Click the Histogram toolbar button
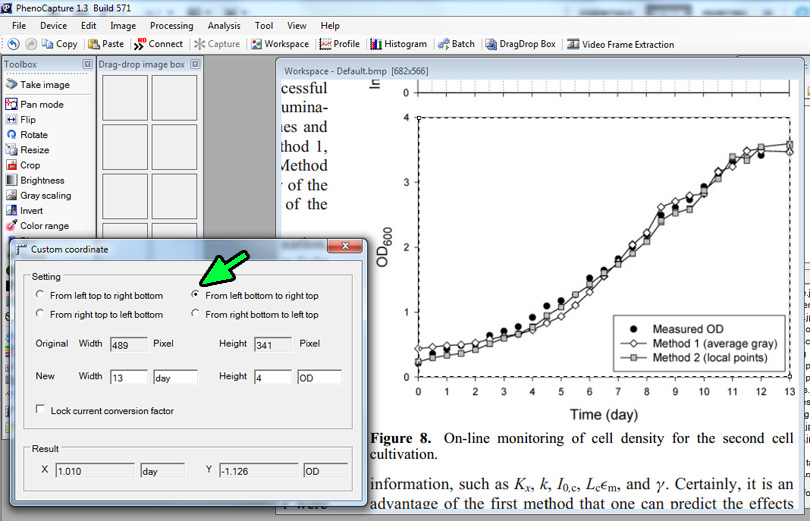The image size is (810, 521). 398,44
